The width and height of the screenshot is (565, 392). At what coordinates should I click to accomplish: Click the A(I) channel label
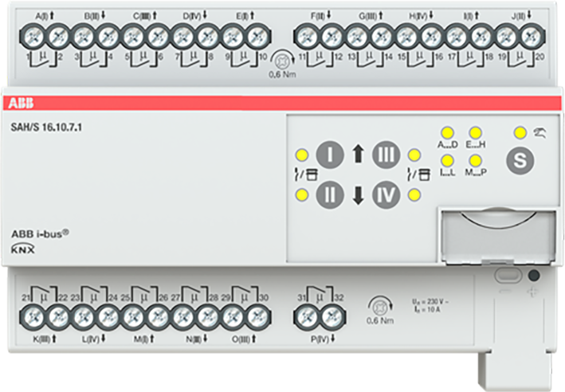45,15
